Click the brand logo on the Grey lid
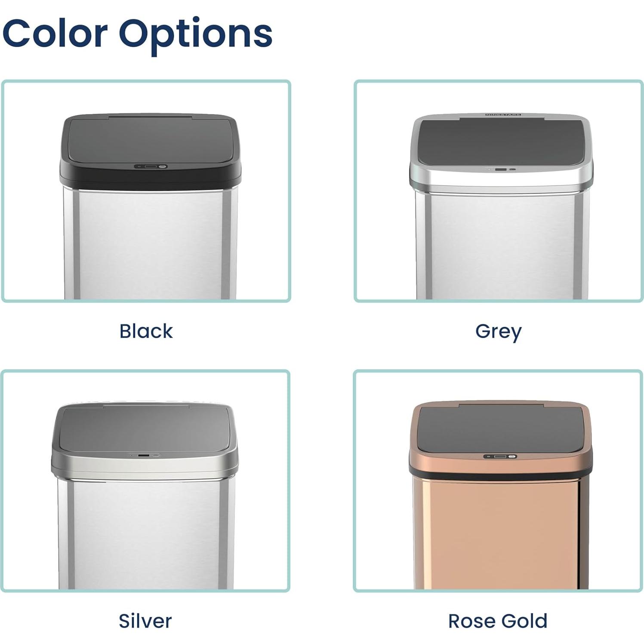The height and width of the screenshot is (644, 644). click(503, 115)
